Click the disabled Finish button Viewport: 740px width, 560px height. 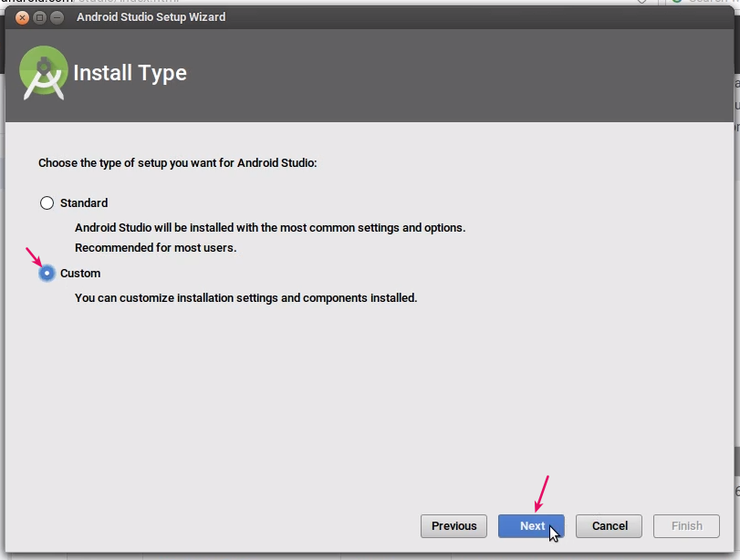point(685,525)
